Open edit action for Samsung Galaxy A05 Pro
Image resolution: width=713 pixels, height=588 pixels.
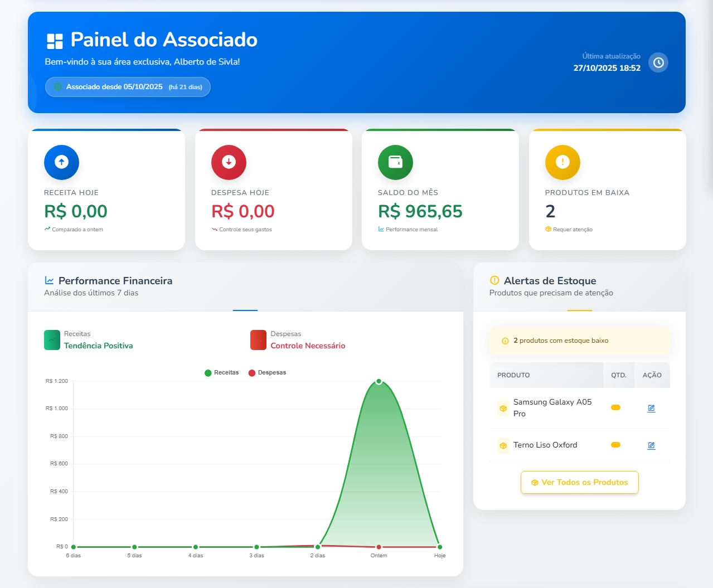(x=651, y=407)
